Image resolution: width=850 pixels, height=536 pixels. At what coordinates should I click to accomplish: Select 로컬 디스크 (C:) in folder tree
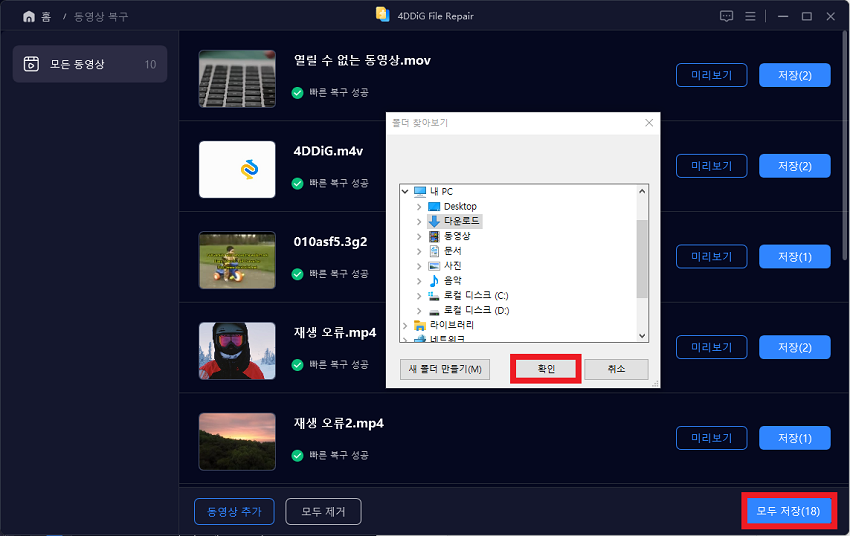click(476, 295)
